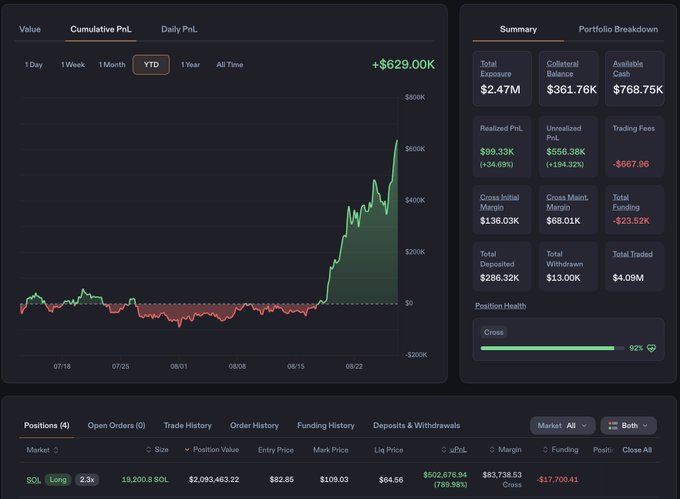
Task: Switch to the Daily PnL tab
Action: [x=179, y=29]
